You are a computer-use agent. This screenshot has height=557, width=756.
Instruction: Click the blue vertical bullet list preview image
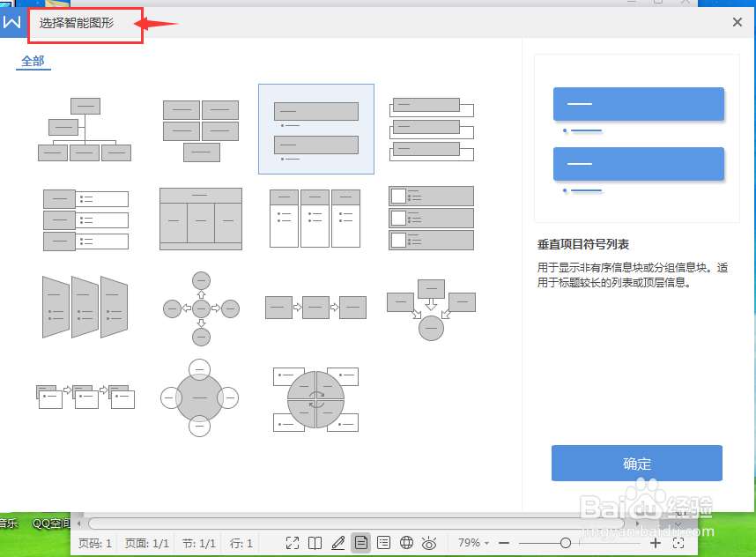click(x=637, y=138)
